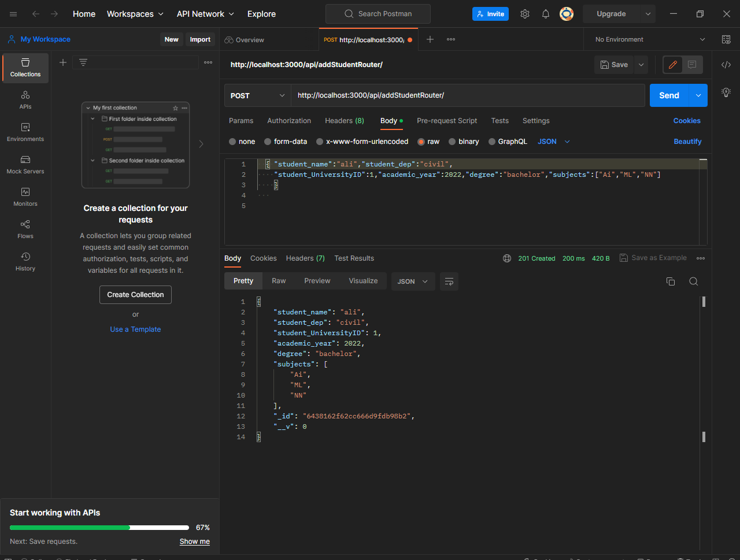This screenshot has width=740, height=560.
Task: Open the raw body JSON dropdown
Action: click(x=554, y=142)
